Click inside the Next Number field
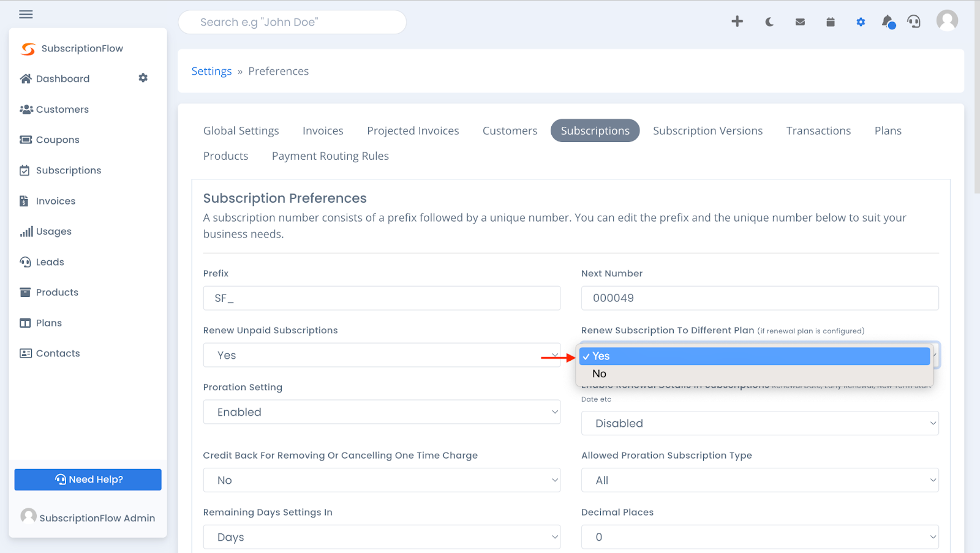980x553 pixels. [759, 298]
